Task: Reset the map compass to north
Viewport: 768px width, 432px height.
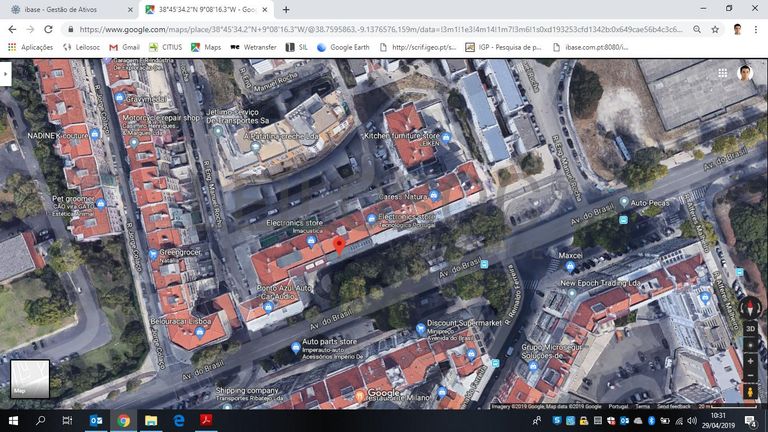Action: coord(749,308)
